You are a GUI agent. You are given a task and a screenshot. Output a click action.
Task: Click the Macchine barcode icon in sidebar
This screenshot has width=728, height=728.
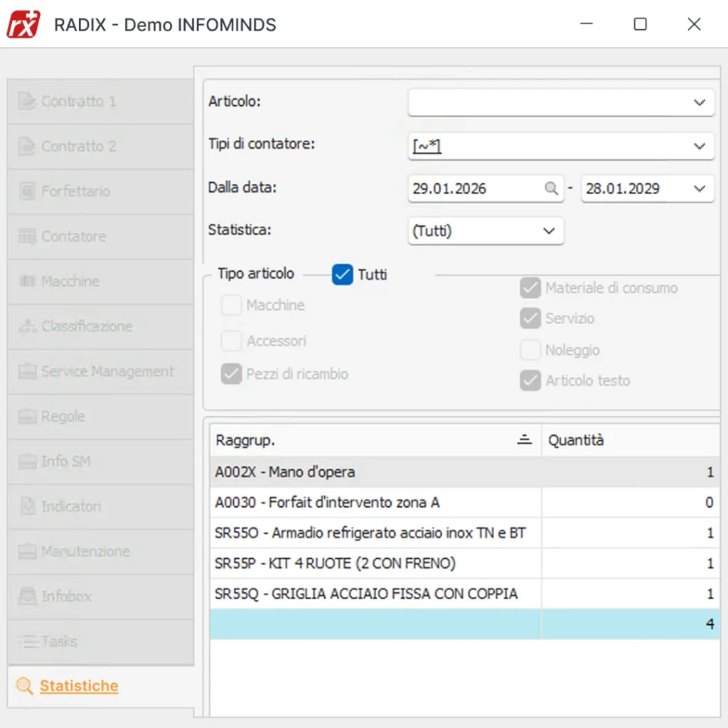pyautogui.click(x=27, y=282)
